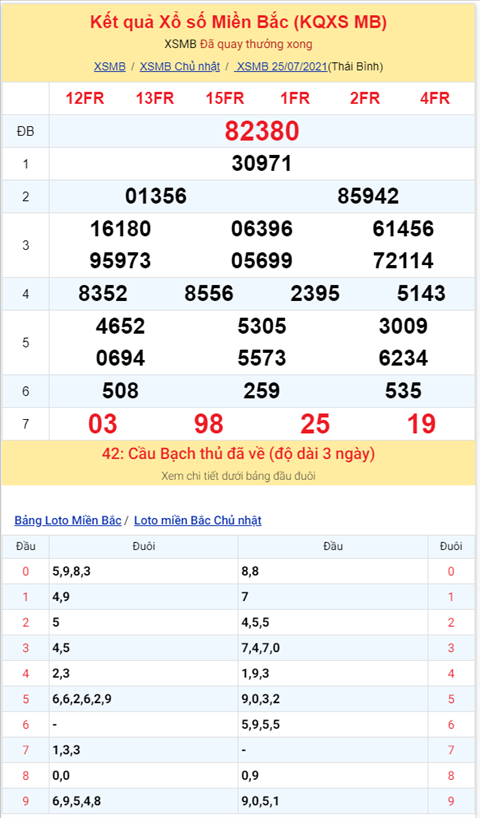Click third prize number 16180
This screenshot has height=818, width=480.
[x=121, y=228]
